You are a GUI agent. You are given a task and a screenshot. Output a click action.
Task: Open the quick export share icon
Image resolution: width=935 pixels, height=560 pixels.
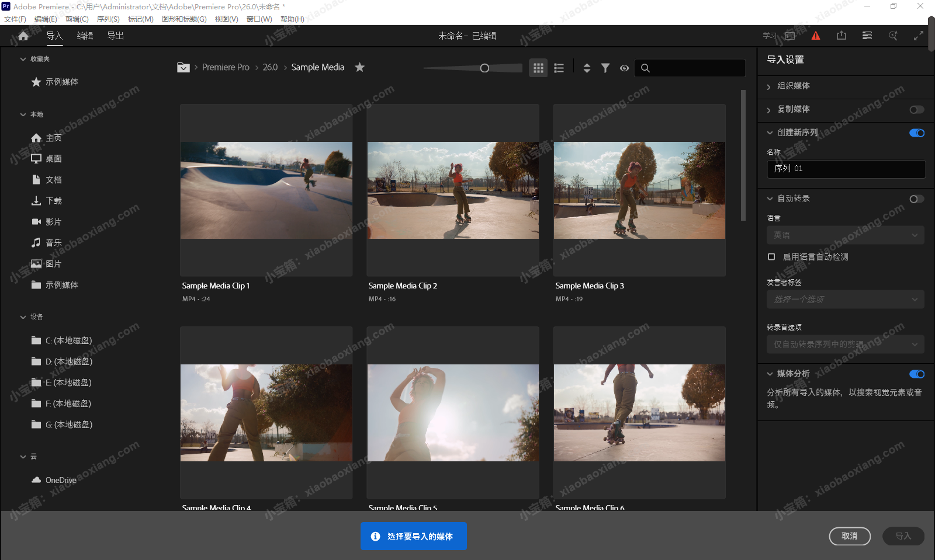tap(841, 36)
